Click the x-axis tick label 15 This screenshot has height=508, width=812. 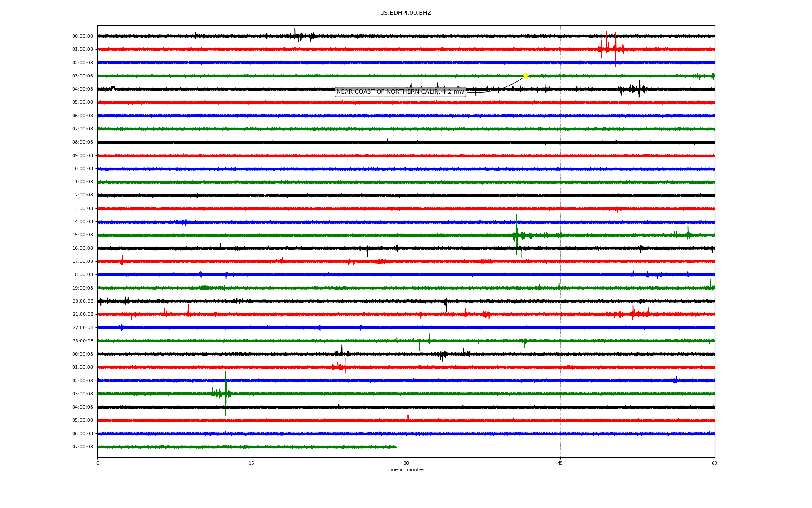pos(252,463)
